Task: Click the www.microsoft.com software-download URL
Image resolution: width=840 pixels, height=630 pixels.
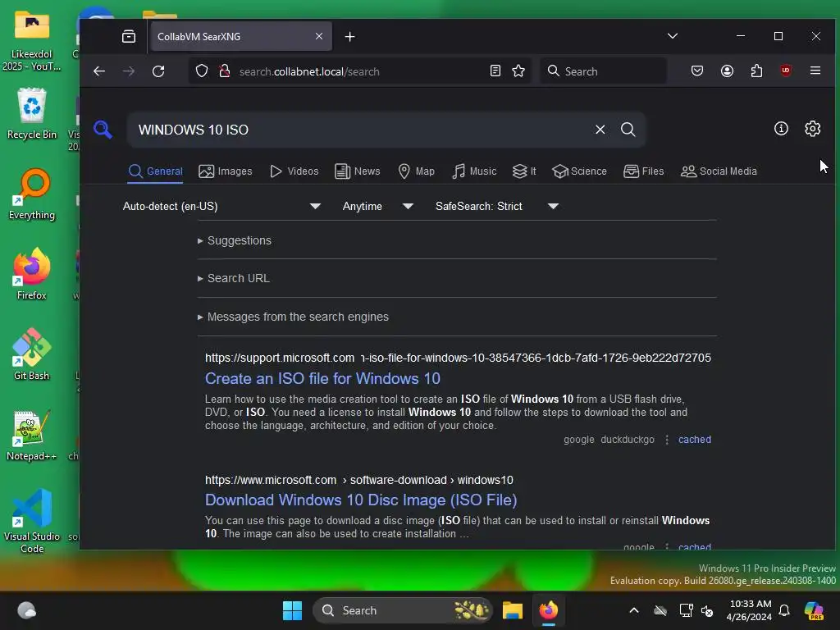Action: (x=359, y=480)
